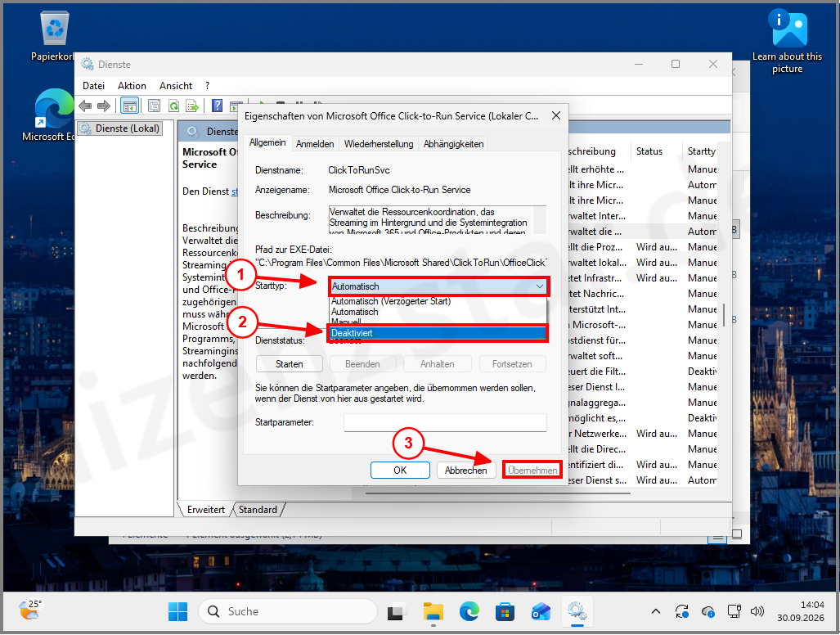Open the Papierkorb desktop icon
Screen dimensions: 840x635
pyautogui.click(x=54, y=37)
